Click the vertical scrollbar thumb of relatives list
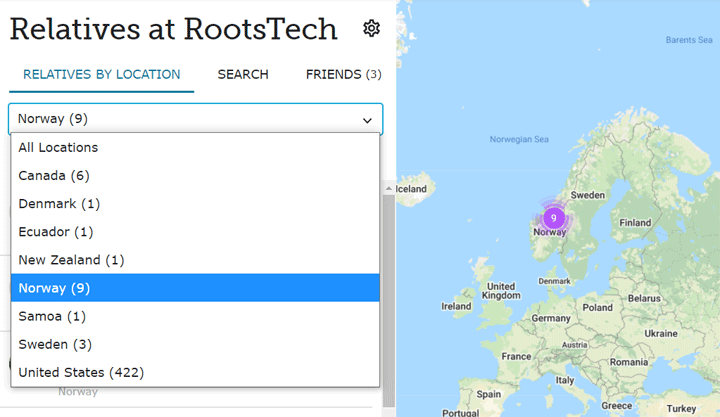 point(389,301)
